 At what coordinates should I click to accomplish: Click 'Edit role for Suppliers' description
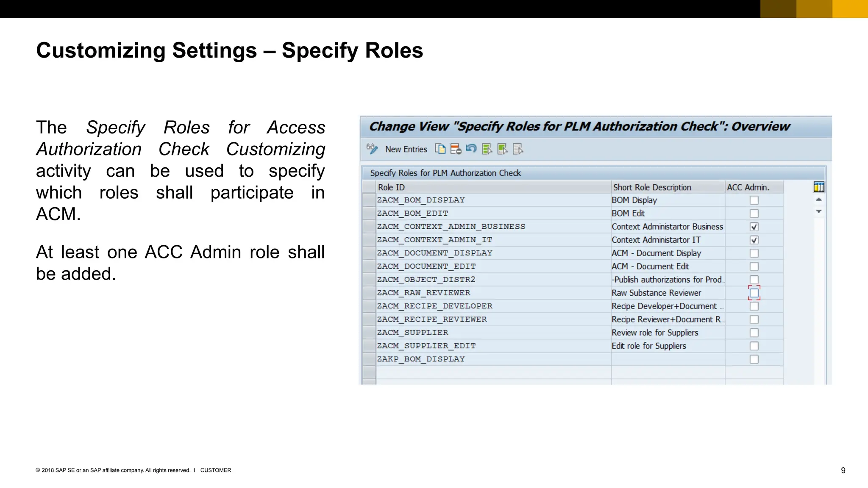point(668,346)
